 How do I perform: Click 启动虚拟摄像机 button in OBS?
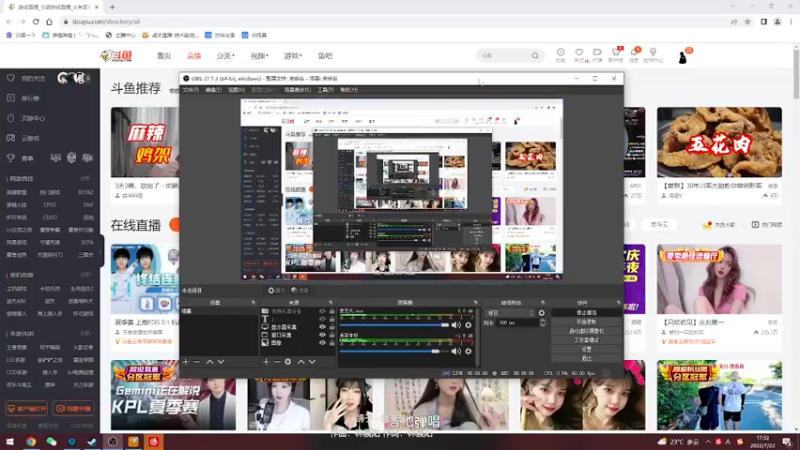[586, 331]
